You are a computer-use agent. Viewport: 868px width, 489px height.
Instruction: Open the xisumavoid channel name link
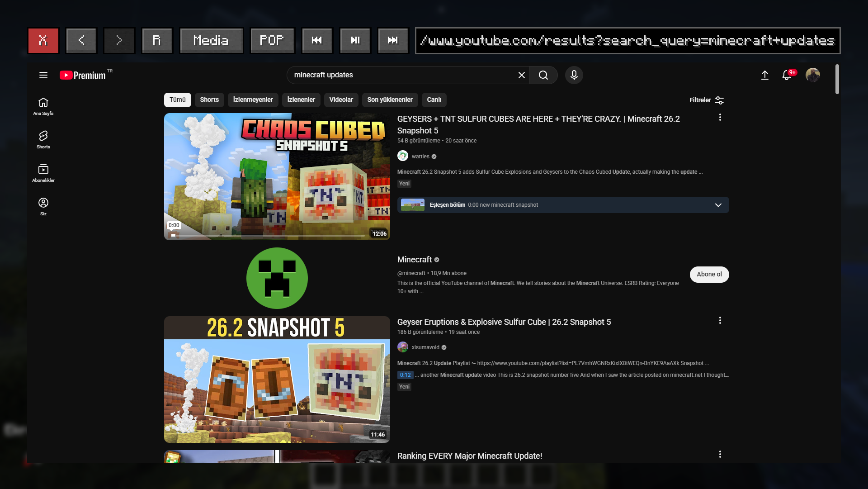point(425,347)
